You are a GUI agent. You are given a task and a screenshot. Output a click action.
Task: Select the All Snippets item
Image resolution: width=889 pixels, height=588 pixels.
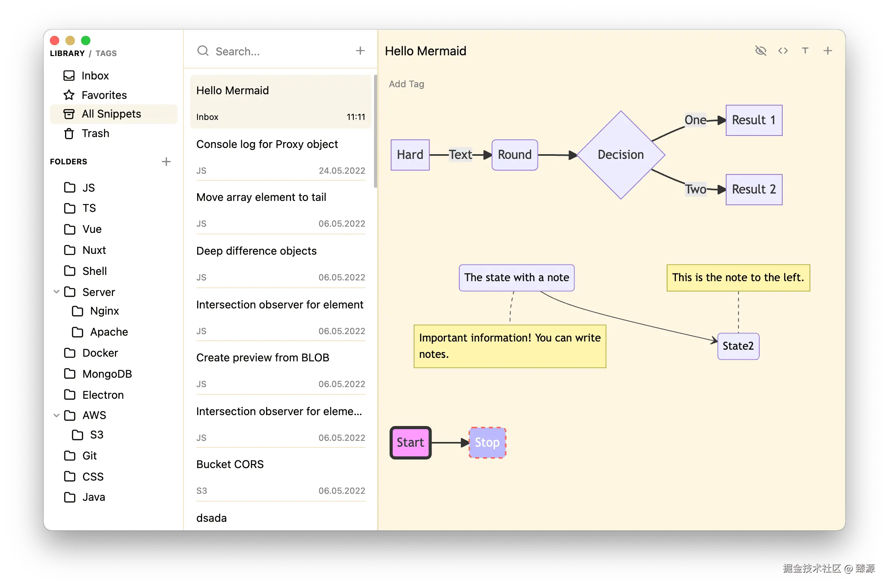click(111, 114)
